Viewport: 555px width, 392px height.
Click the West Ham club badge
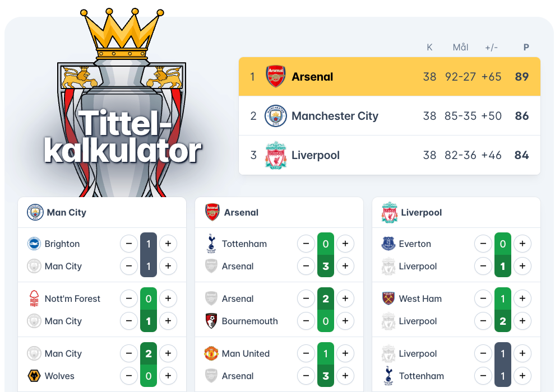click(388, 298)
